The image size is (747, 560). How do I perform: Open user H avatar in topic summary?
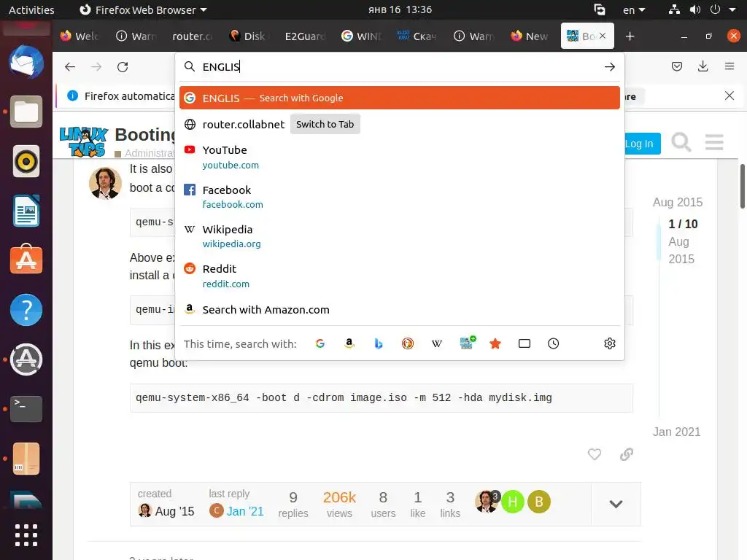tap(513, 502)
